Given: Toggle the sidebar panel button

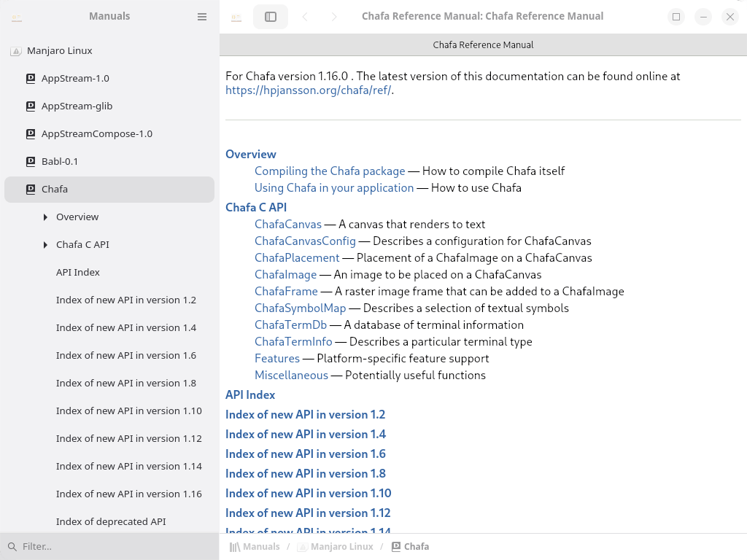Looking at the screenshot, I should pyautogui.click(x=271, y=17).
